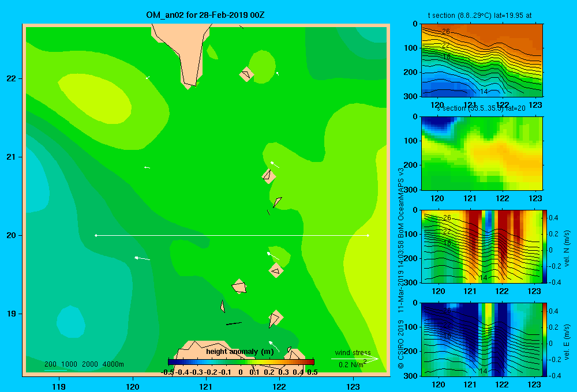This screenshot has width=577, height=392.
Task: Click depth tick 300 on the temperature section
Action: pyautogui.click(x=411, y=96)
